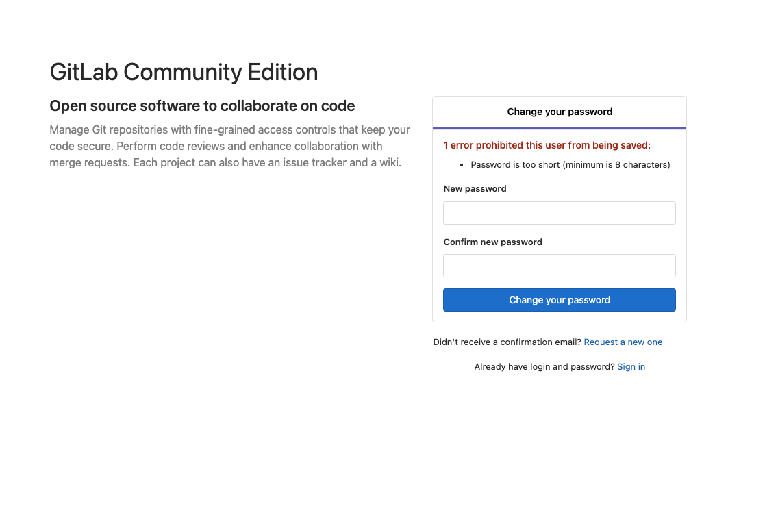Screen dimensions: 778x532
Task: Select the Change your password tab header
Action: pos(559,112)
